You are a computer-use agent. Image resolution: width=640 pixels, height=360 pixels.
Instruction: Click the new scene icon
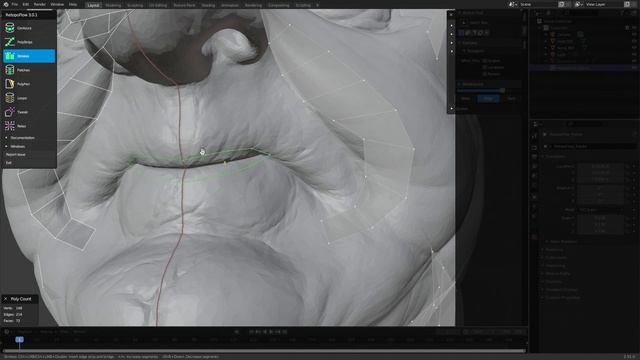562,4
